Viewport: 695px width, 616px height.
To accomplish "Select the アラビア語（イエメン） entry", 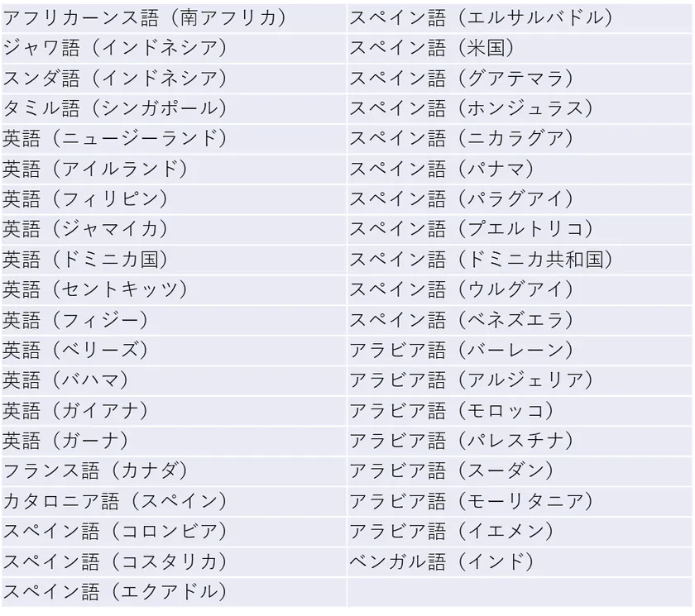I will coord(451,532).
